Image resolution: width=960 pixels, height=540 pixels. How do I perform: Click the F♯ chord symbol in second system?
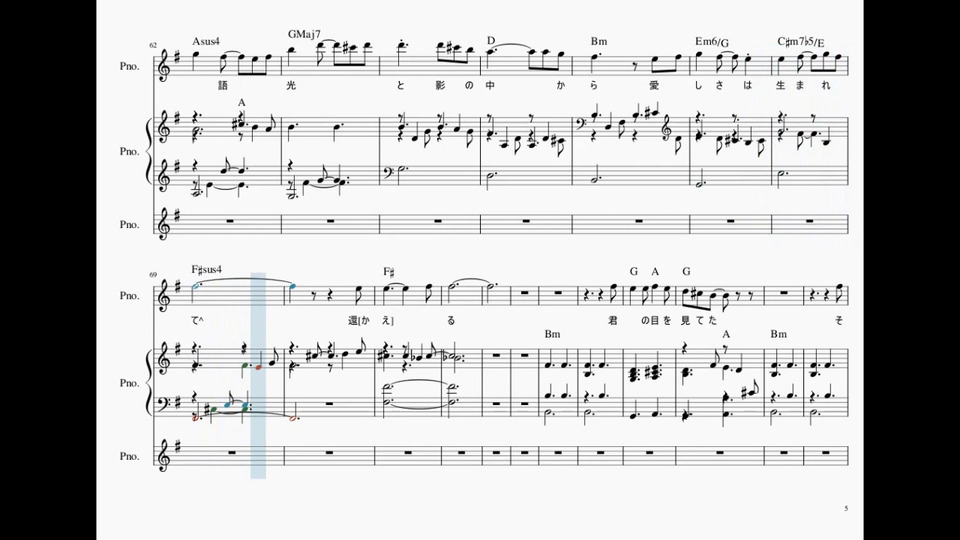point(389,271)
